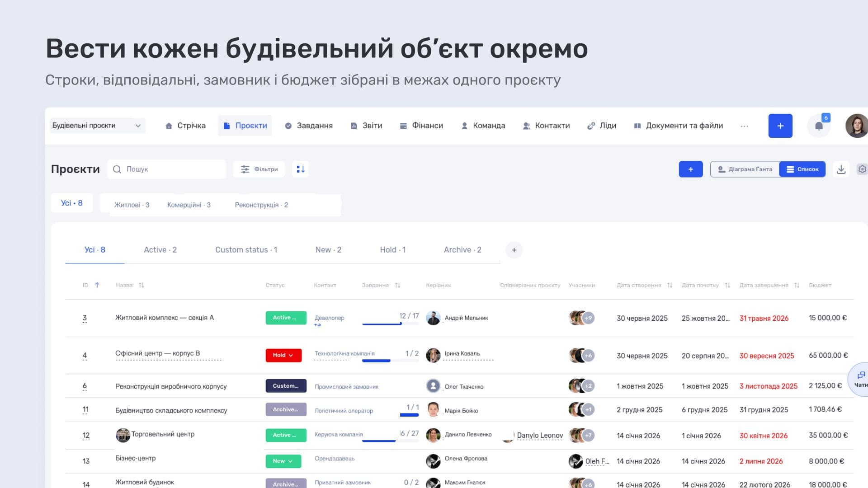Open the user profile avatar

[857, 126]
